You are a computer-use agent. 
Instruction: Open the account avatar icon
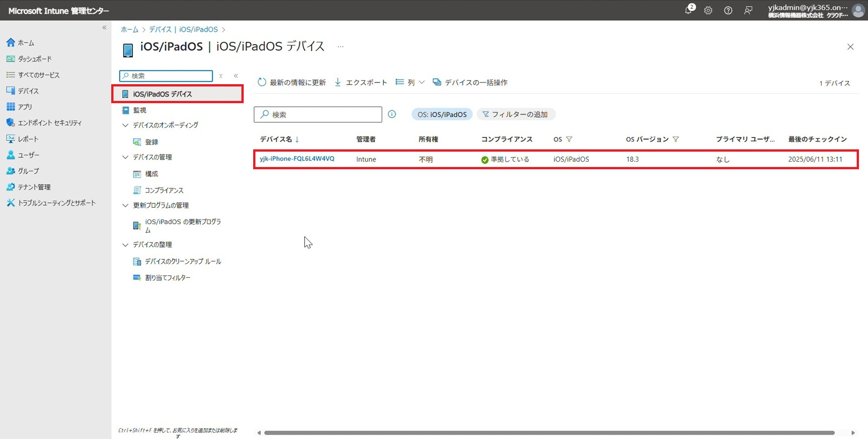(858, 10)
